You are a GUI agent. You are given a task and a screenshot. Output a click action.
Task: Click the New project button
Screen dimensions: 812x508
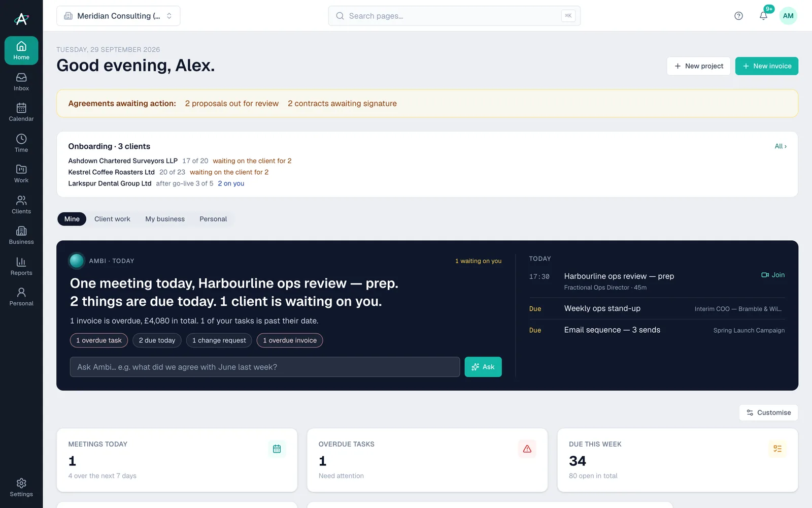pyautogui.click(x=698, y=66)
